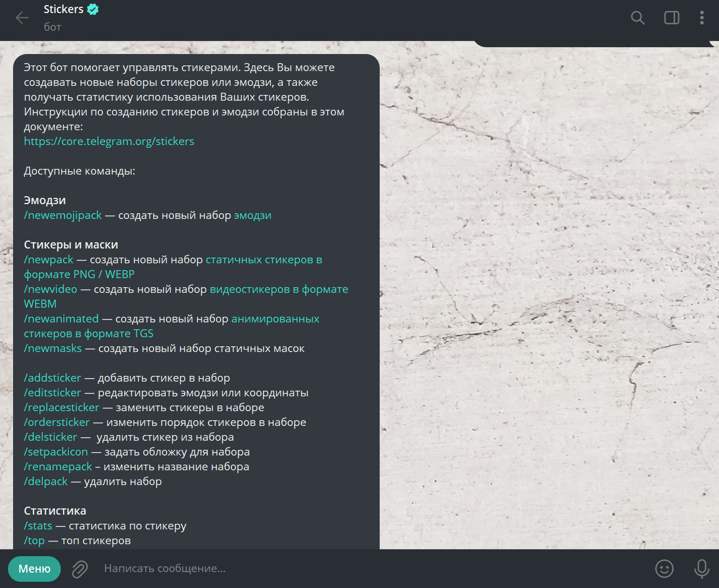This screenshot has height=588, width=719.
Task: Click the бот subtitle under Stickers
Action: tap(52, 27)
